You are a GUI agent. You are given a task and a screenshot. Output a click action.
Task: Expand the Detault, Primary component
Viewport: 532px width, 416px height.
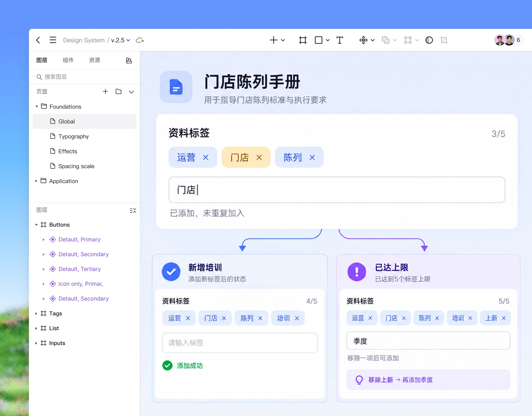pyautogui.click(x=44, y=240)
